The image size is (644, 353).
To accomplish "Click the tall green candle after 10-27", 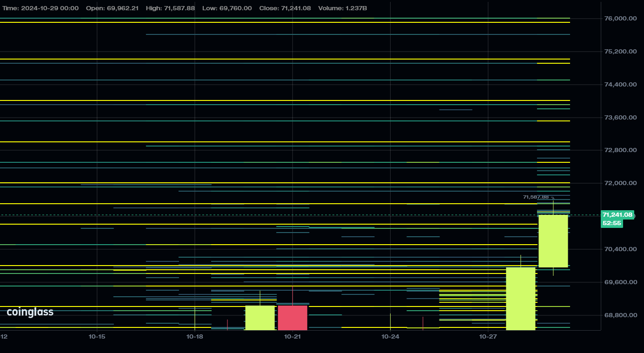I will click(521, 299).
